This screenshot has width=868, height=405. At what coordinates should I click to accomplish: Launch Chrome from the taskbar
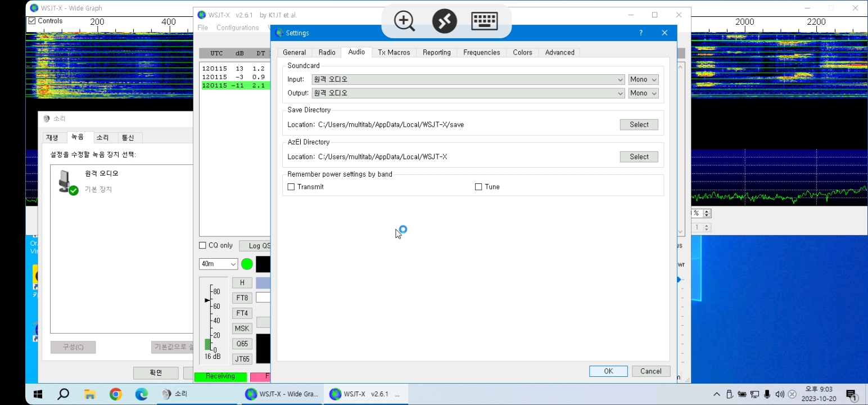point(115,394)
